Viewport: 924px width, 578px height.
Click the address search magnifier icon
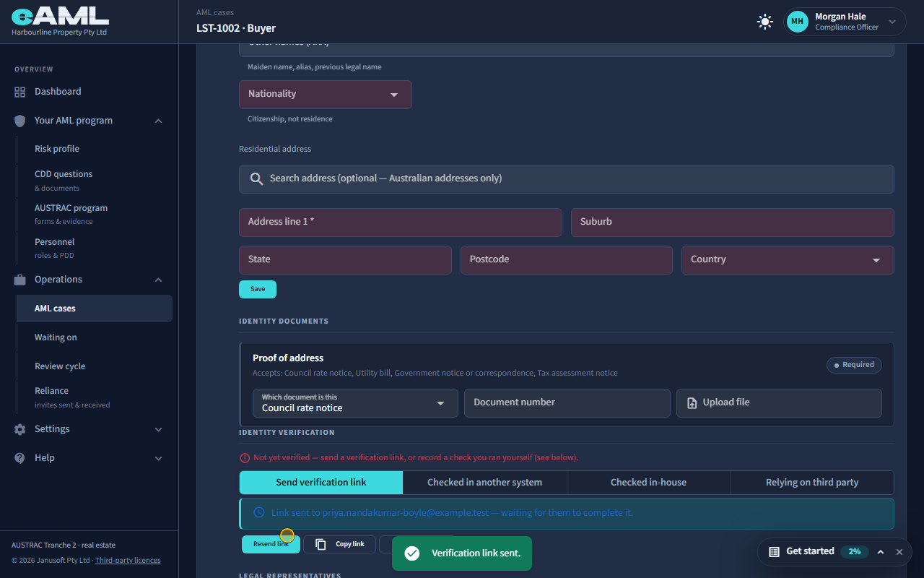point(256,178)
